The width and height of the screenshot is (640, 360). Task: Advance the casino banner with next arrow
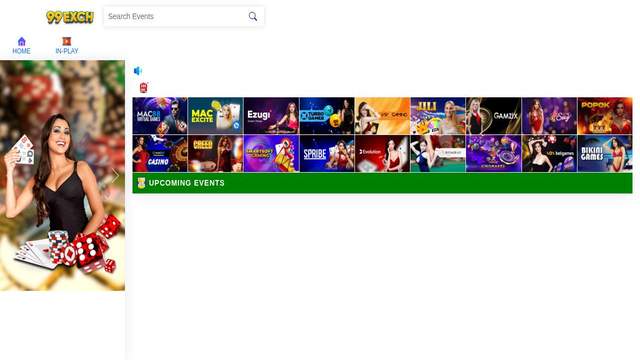click(x=115, y=176)
